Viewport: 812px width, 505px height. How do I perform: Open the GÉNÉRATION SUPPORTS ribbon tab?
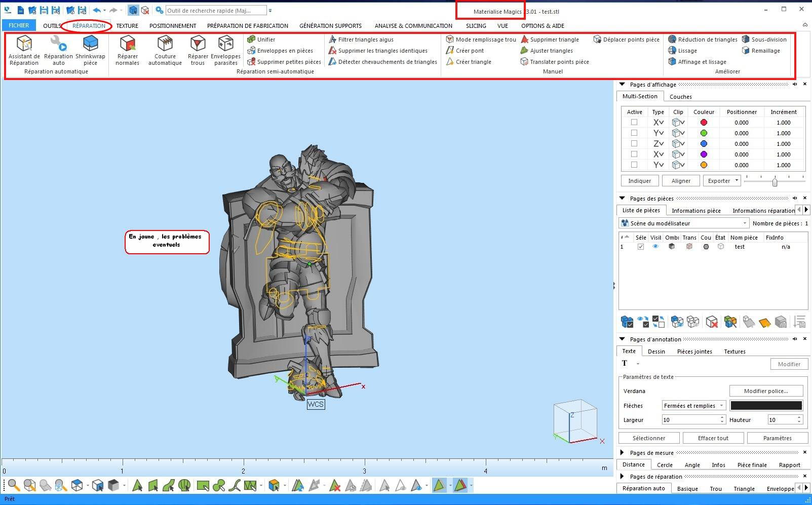pos(330,26)
